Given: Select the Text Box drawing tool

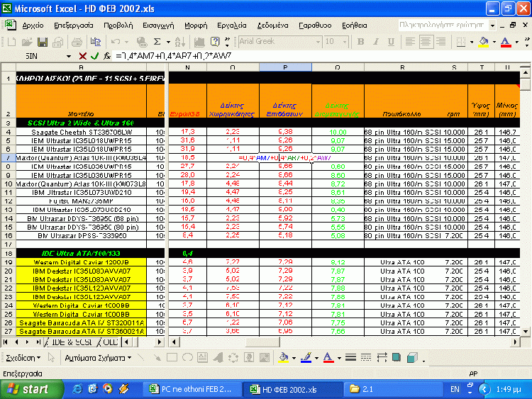Looking at the screenshot, I should click(x=203, y=358).
